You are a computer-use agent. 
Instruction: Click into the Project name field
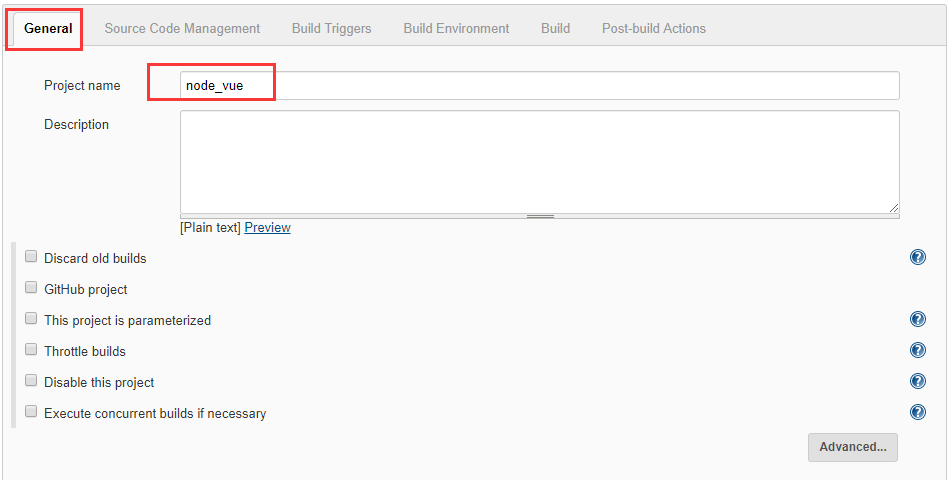click(539, 86)
